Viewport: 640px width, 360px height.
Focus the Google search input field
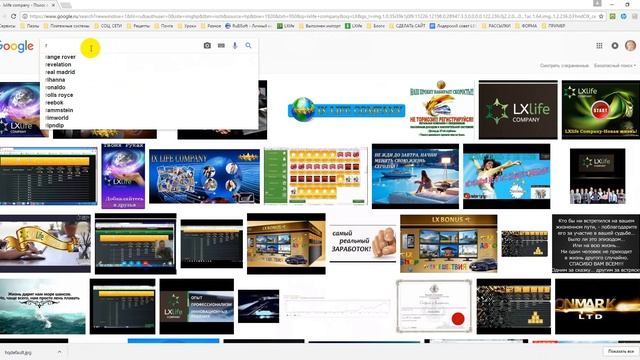(122, 46)
